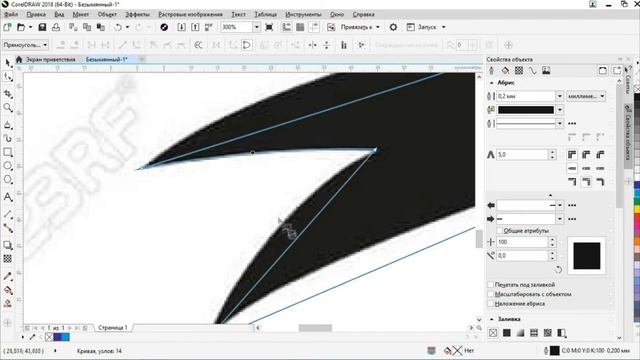Open the 'Эффекты' menu
The image size is (640, 360).
point(137,14)
